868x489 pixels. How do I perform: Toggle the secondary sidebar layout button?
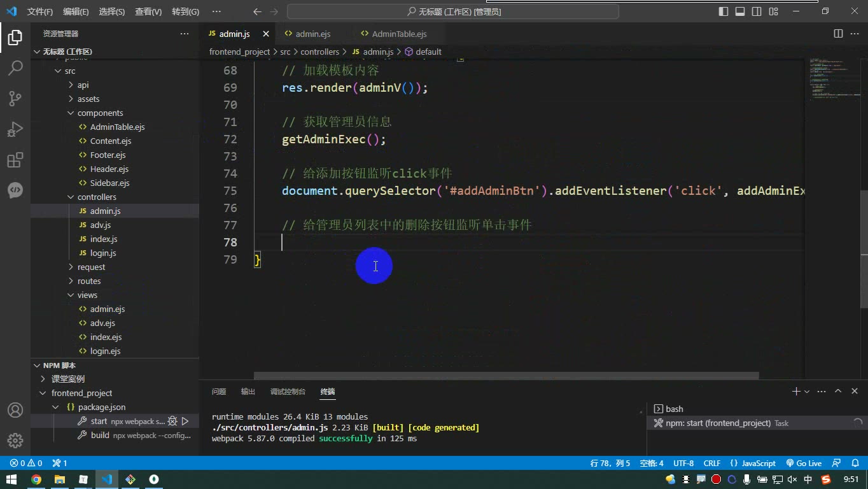pyautogui.click(x=757, y=11)
